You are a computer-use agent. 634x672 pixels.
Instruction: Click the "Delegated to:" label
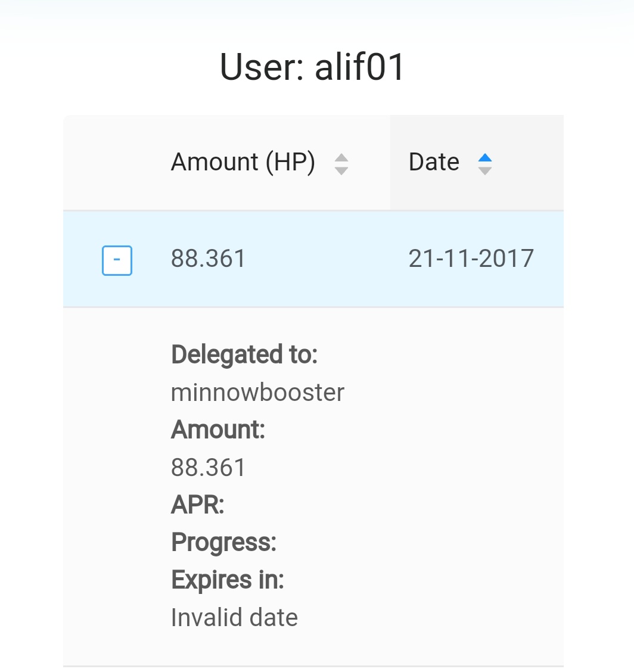244,355
